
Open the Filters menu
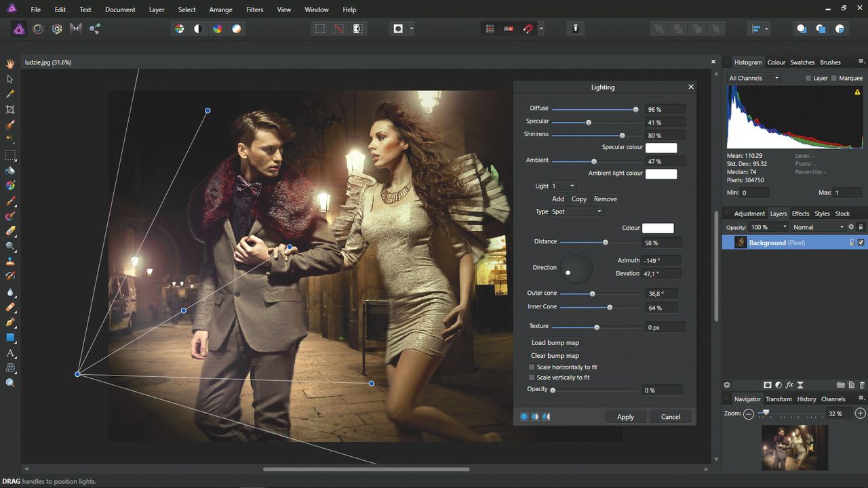pyautogui.click(x=255, y=9)
